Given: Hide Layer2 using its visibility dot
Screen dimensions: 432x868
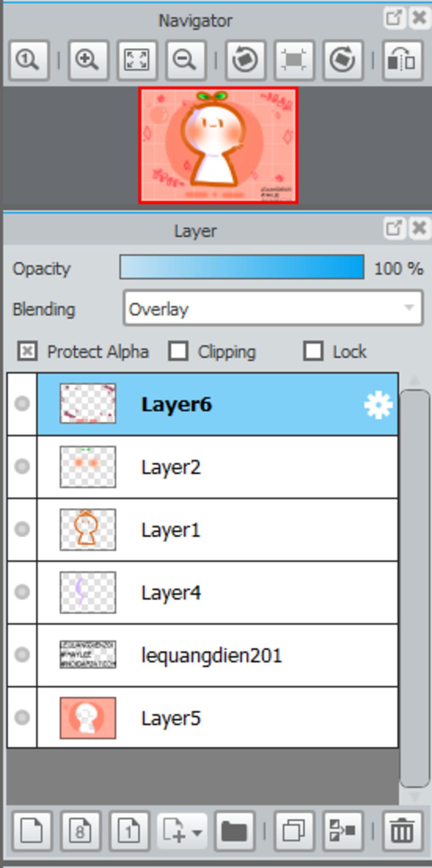Looking at the screenshot, I should coord(22,466).
